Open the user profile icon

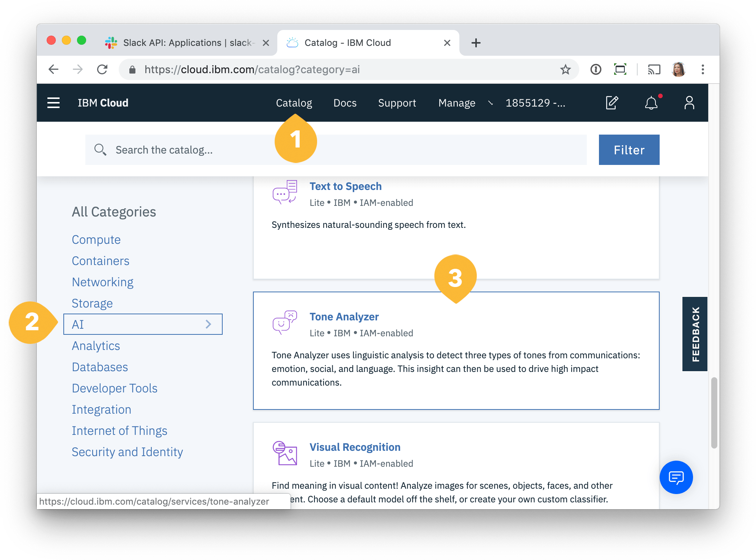[x=689, y=103]
